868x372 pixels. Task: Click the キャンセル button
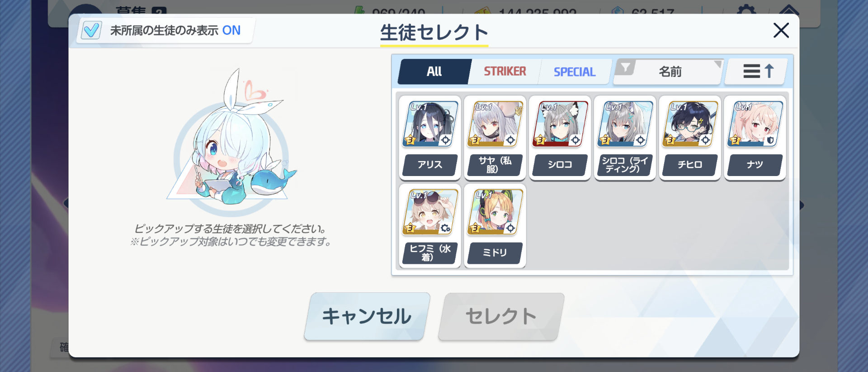point(367,316)
